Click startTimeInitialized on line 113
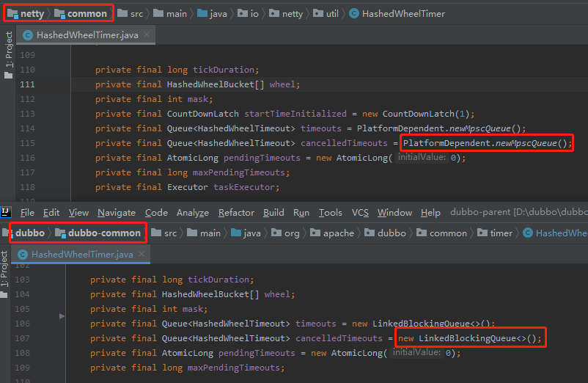Screen dimensions: 588x383 tap(295, 114)
